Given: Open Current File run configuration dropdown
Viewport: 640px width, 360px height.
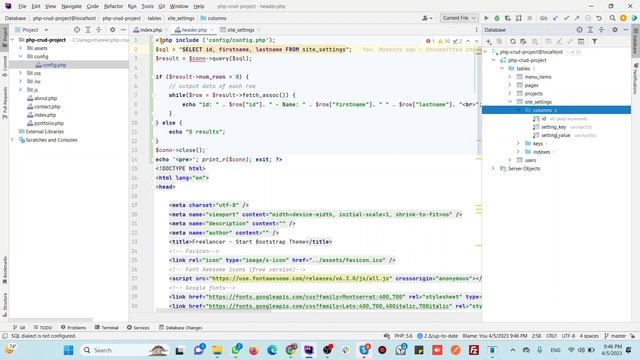Looking at the screenshot, I should click(459, 18).
